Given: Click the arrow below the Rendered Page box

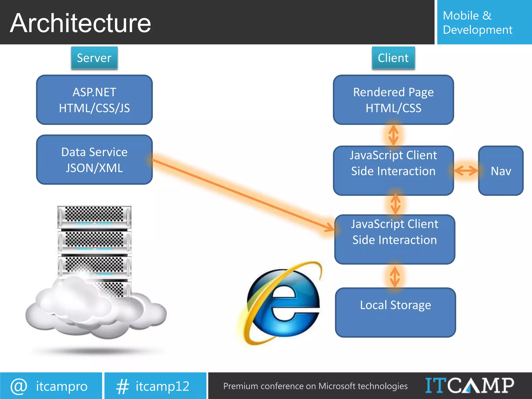Looking at the screenshot, I should click(x=393, y=135).
